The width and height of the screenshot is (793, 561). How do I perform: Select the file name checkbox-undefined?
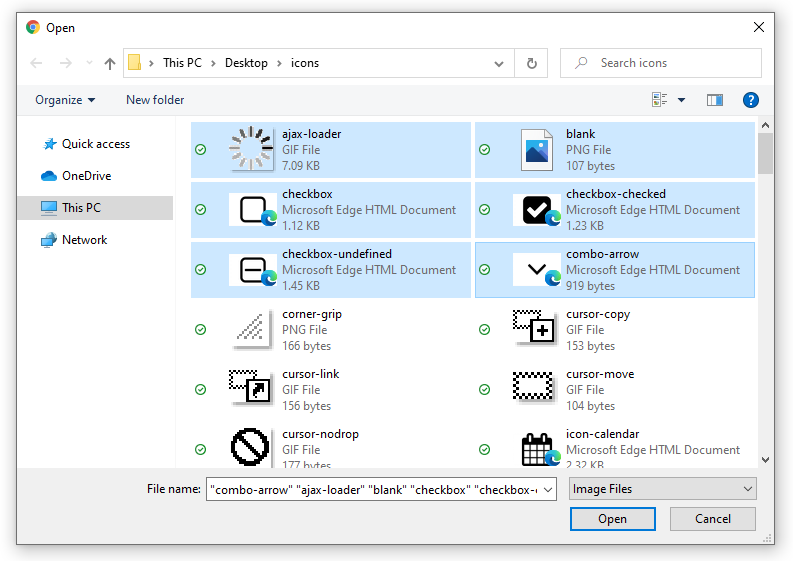tap(337, 254)
